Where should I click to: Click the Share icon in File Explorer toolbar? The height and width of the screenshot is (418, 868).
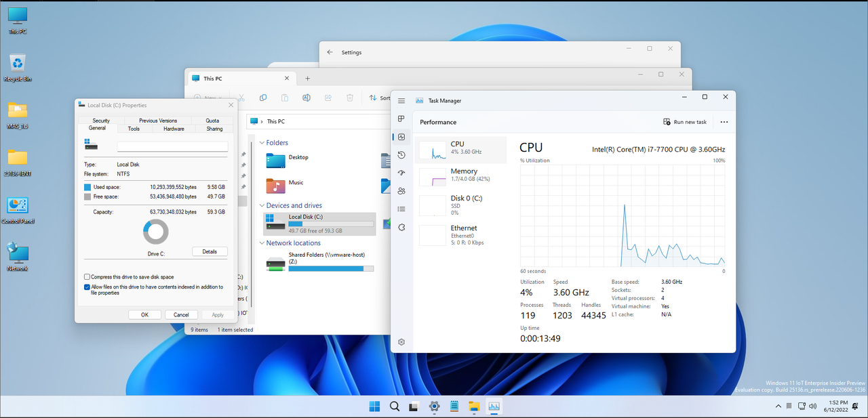[328, 98]
